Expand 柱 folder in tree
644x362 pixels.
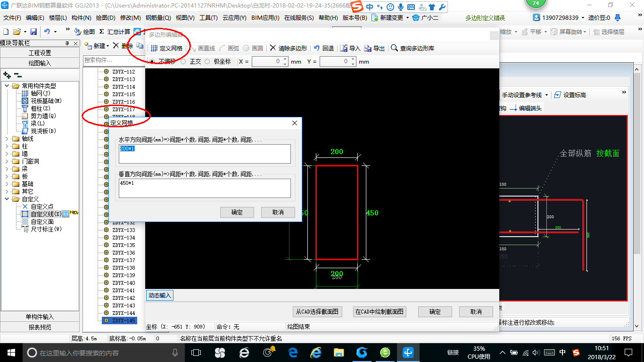pyautogui.click(x=7, y=146)
